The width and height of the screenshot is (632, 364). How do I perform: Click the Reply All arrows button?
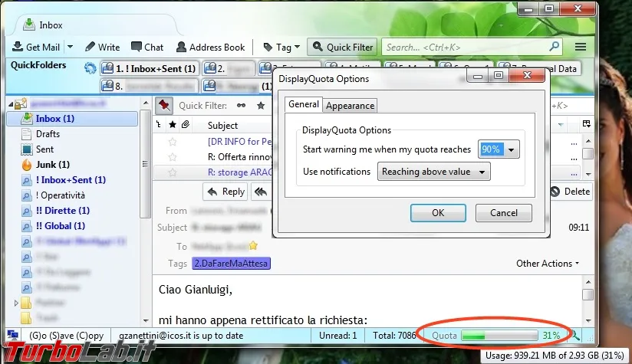pyautogui.click(x=262, y=192)
